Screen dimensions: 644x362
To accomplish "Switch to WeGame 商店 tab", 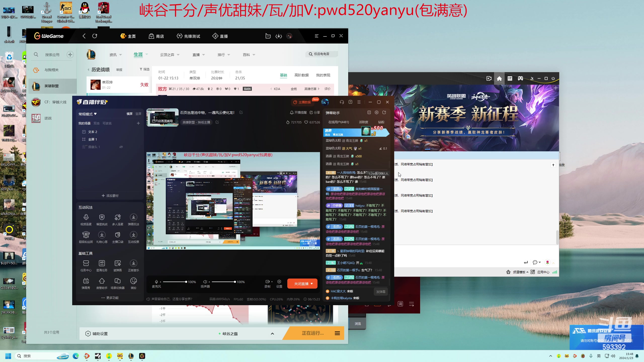I will coord(156,36).
